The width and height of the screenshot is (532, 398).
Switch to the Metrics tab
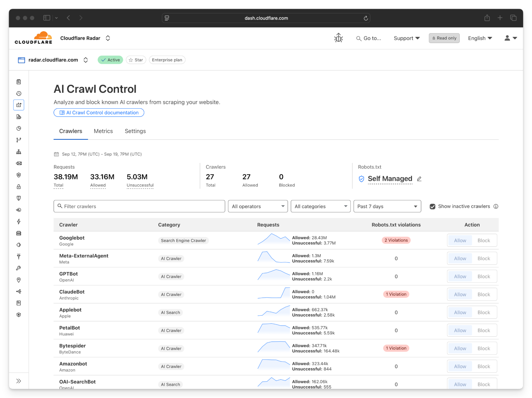pyautogui.click(x=103, y=131)
